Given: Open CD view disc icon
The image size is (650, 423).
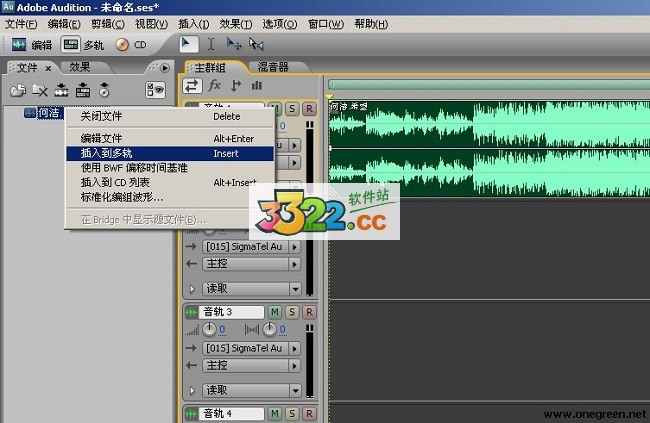Looking at the screenshot, I should click(122, 44).
